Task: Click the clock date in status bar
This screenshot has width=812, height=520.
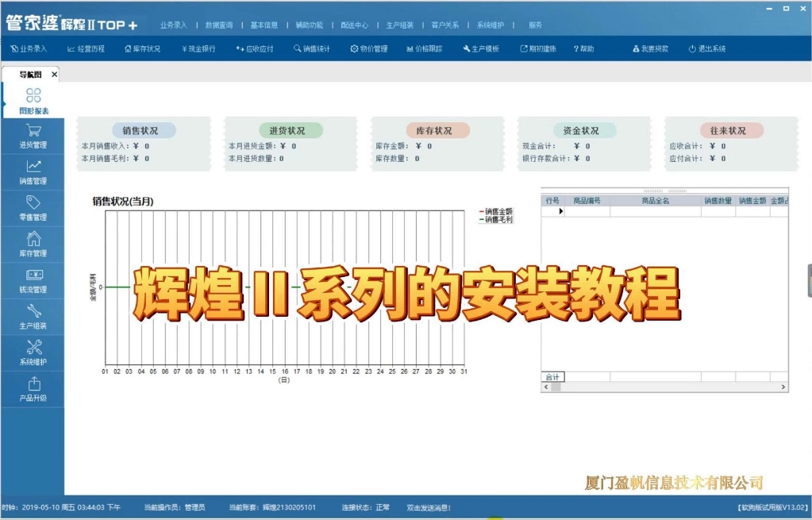Action: [x=62, y=507]
